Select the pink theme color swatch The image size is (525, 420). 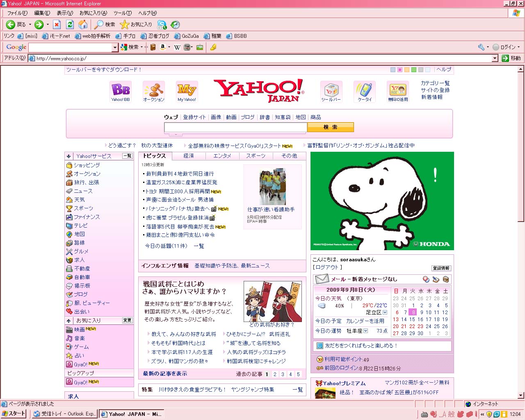[x=400, y=70]
